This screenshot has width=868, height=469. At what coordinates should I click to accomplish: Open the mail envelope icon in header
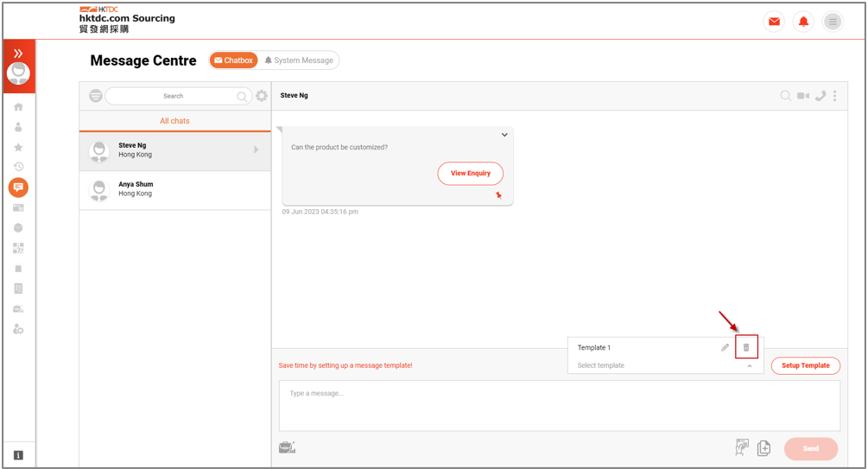774,22
